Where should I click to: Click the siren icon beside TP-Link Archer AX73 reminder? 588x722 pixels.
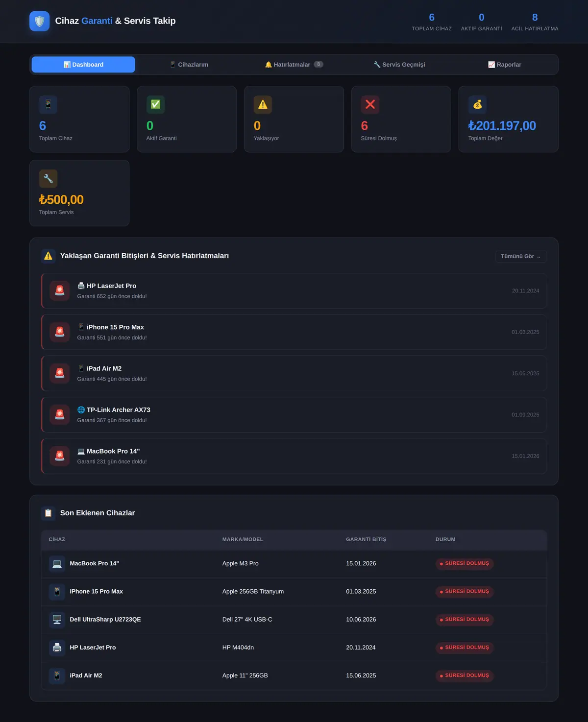60,414
